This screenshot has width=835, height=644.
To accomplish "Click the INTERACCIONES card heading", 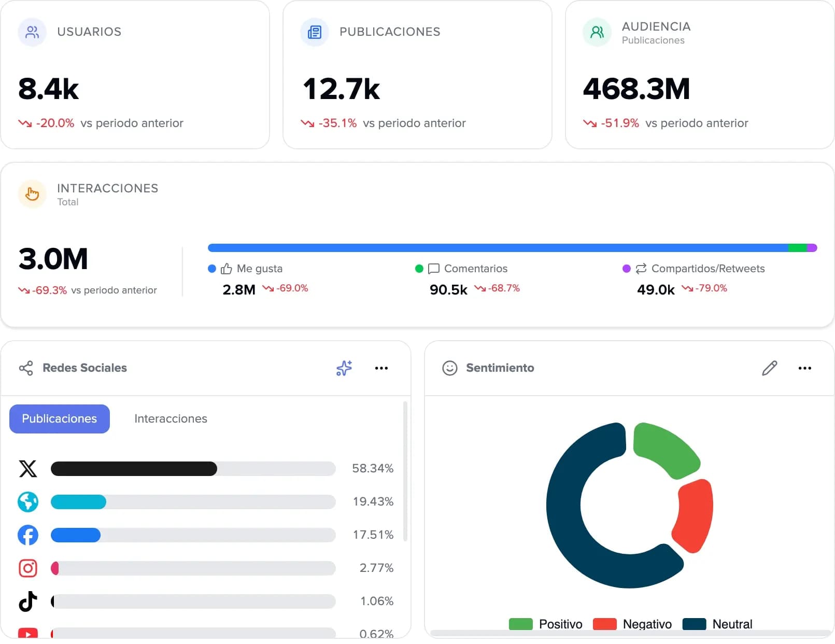I will [x=108, y=188].
